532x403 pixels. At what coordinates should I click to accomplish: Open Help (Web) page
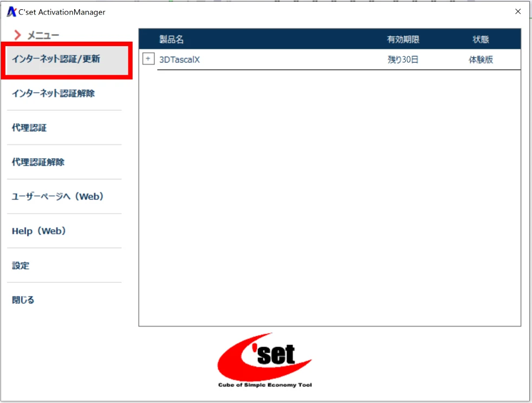(x=38, y=231)
